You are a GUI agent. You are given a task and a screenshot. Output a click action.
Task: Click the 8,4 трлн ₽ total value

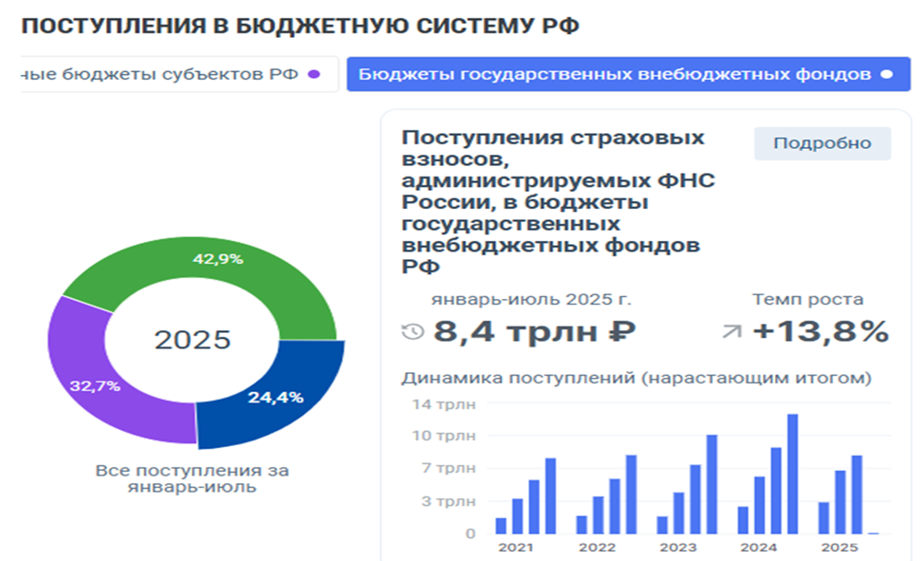pyautogui.click(x=534, y=332)
